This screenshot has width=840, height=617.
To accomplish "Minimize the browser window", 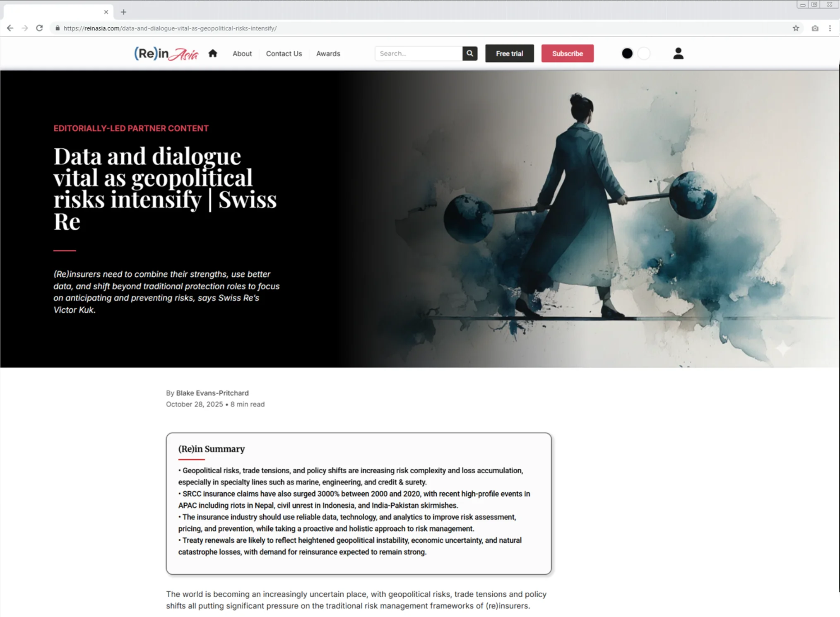I will click(x=802, y=5).
